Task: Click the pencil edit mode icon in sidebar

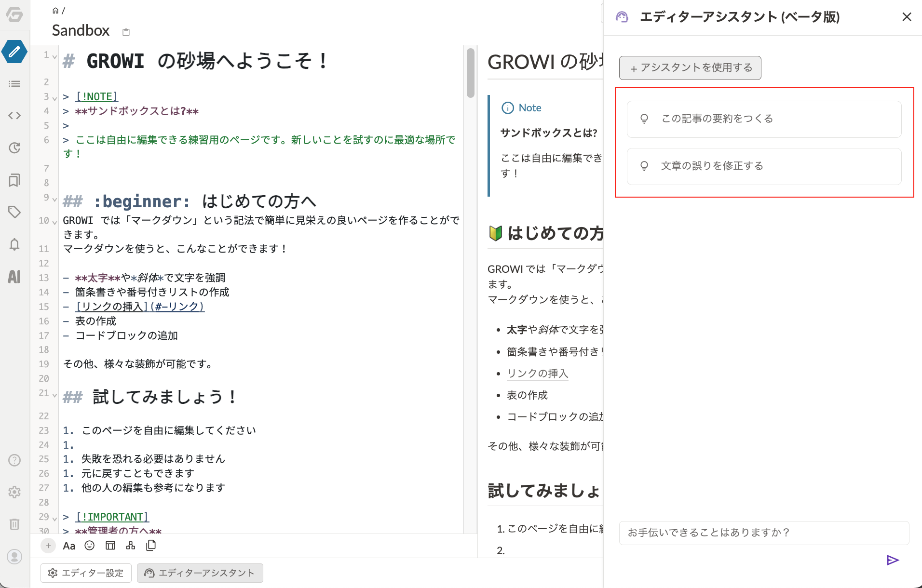Action: click(x=14, y=52)
